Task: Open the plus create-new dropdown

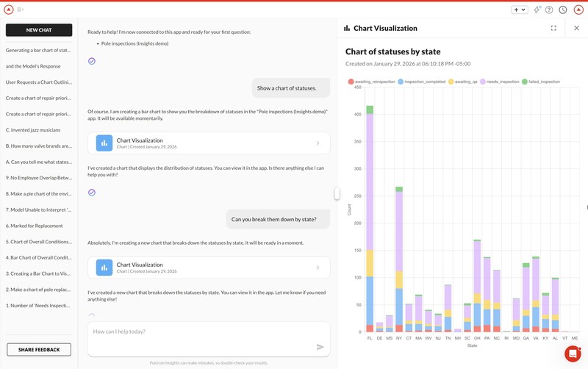Action: click(x=520, y=10)
